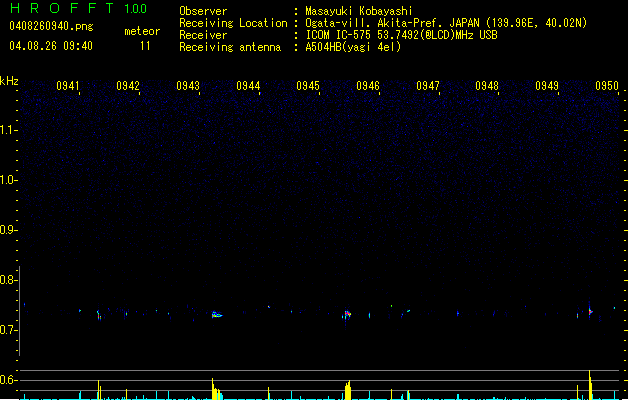Select antenna text A504HB(yagi 4el)

click(353, 47)
